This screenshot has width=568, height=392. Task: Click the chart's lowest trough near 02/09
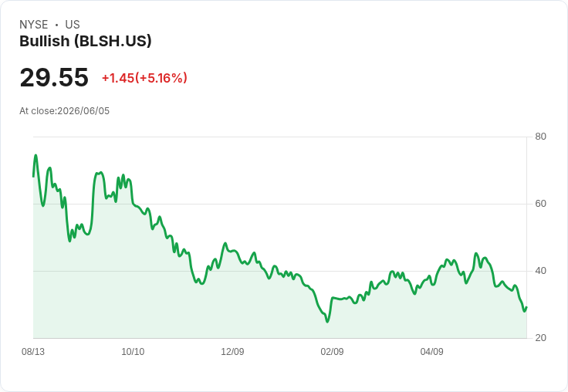point(327,321)
